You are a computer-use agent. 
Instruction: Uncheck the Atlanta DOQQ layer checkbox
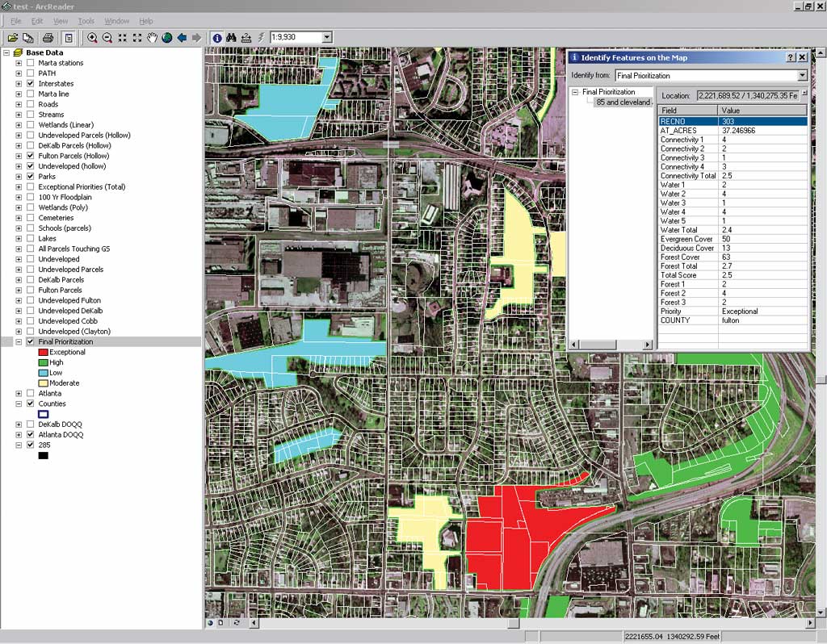click(x=30, y=435)
